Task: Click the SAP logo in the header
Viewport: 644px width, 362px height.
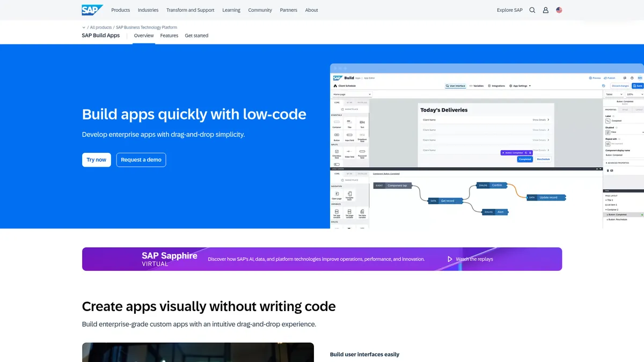Action: point(92,10)
